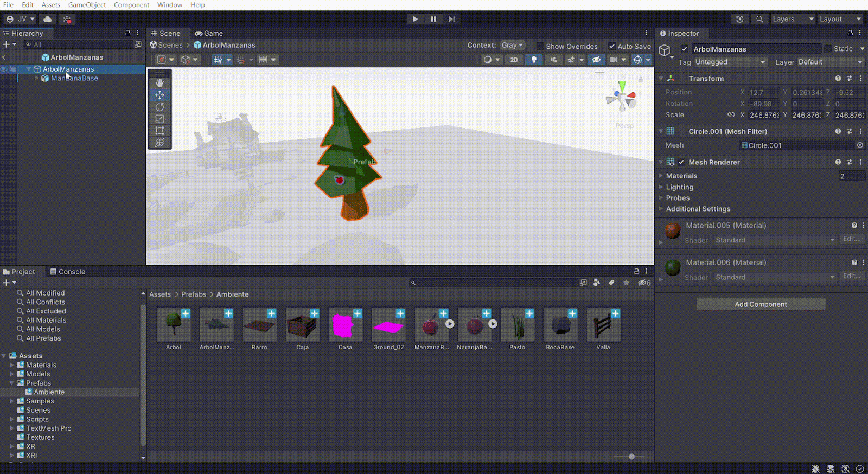Click the asset thumbnail size slider
The height and width of the screenshot is (474, 868).
point(631,457)
